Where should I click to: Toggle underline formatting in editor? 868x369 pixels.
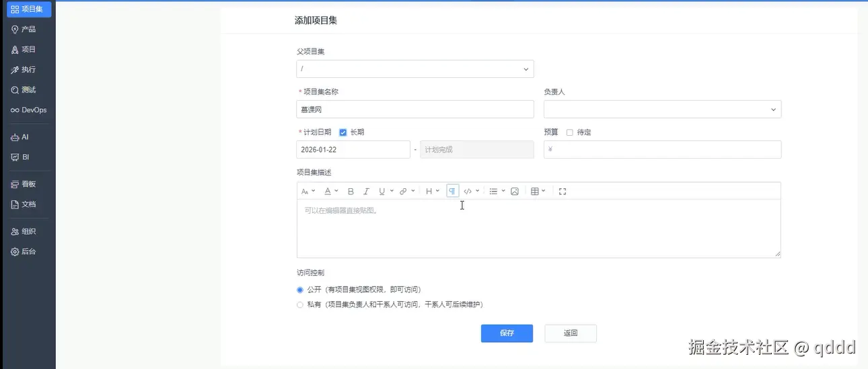pos(382,192)
